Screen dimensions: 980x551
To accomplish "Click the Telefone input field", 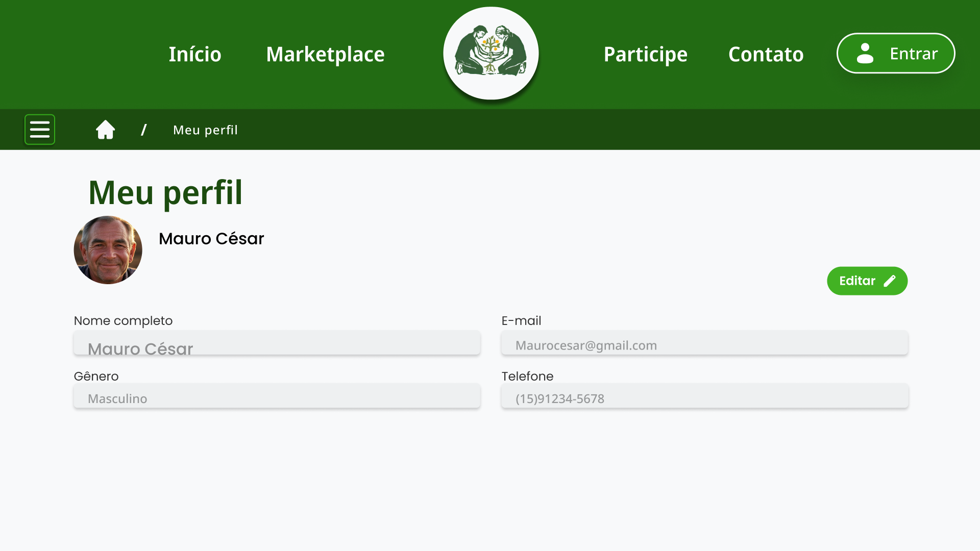I will click(704, 396).
